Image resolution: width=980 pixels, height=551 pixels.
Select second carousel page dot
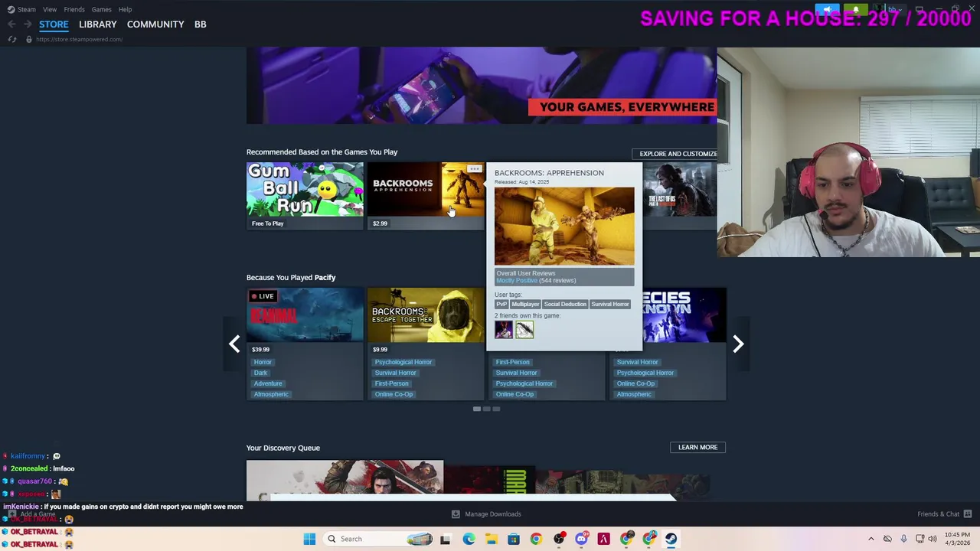[486, 409]
